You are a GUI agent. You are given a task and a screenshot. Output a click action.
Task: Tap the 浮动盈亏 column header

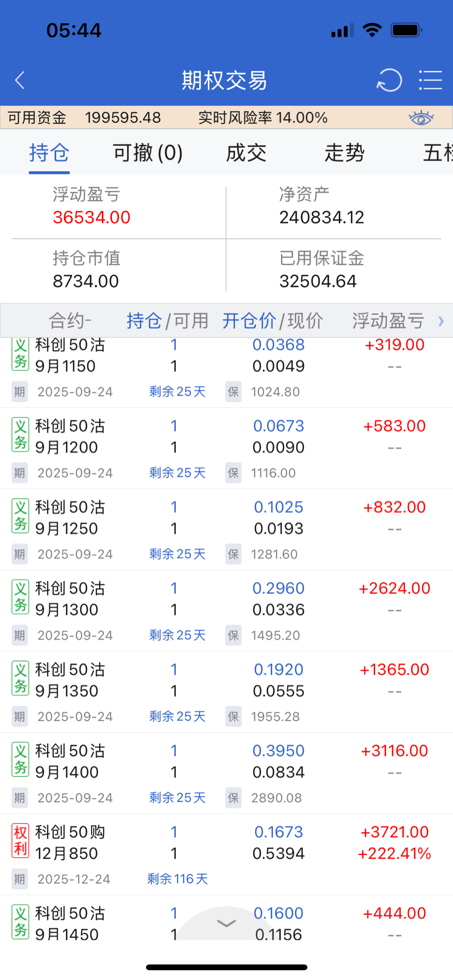click(x=388, y=321)
